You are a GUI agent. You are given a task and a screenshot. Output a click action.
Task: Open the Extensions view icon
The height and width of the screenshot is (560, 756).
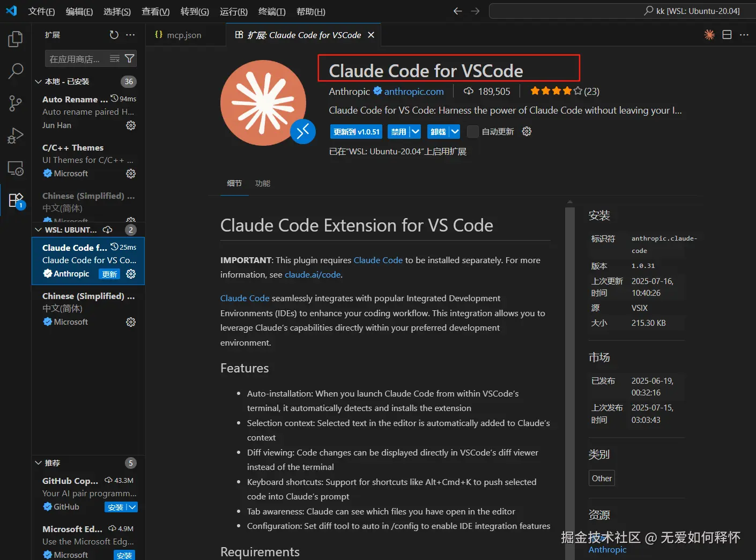click(x=16, y=200)
